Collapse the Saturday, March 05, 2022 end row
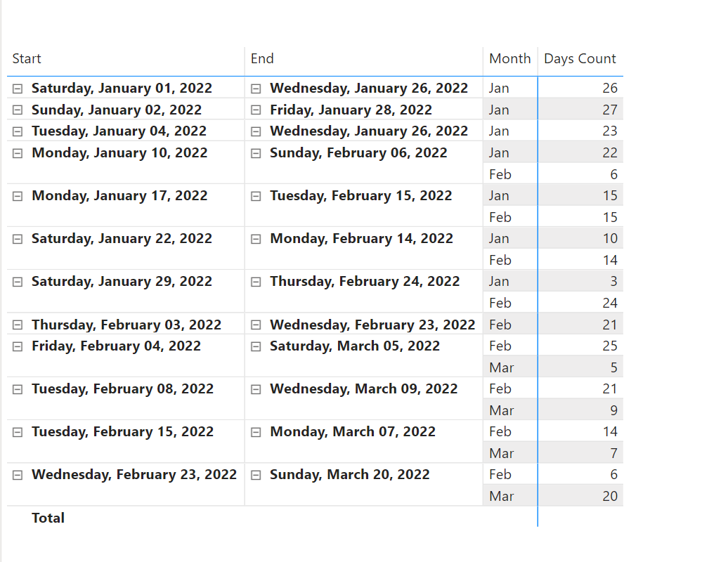Screen dimensions: 728x562 [x=256, y=346]
